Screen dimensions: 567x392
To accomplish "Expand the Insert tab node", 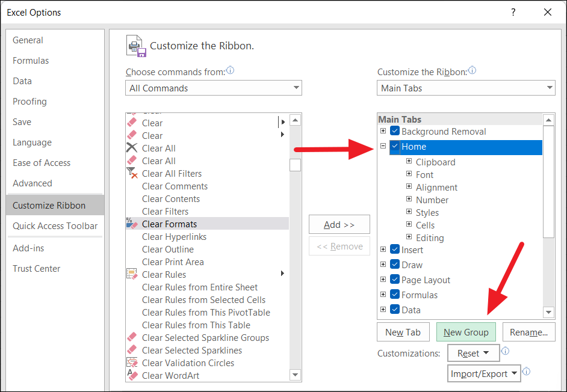I will (383, 250).
